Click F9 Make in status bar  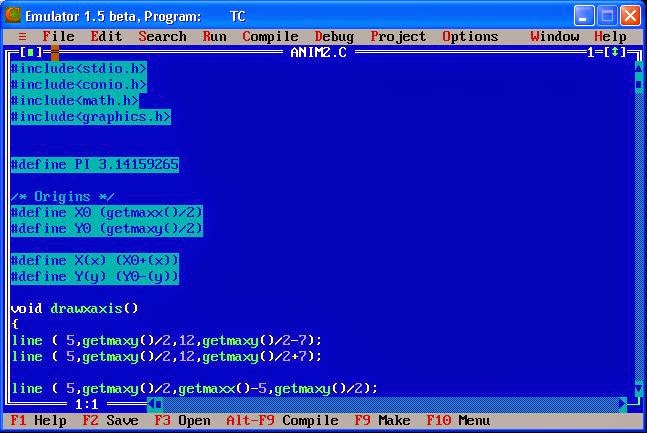coord(382,420)
